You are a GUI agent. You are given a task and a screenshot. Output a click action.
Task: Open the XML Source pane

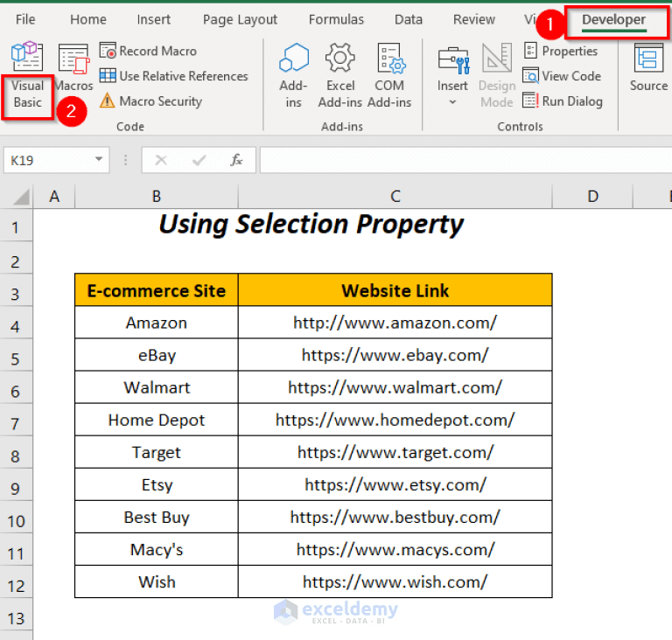[x=648, y=67]
